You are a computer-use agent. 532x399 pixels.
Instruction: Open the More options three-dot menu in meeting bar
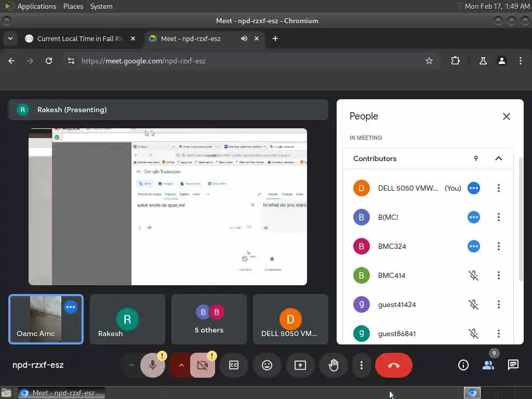coord(362,365)
